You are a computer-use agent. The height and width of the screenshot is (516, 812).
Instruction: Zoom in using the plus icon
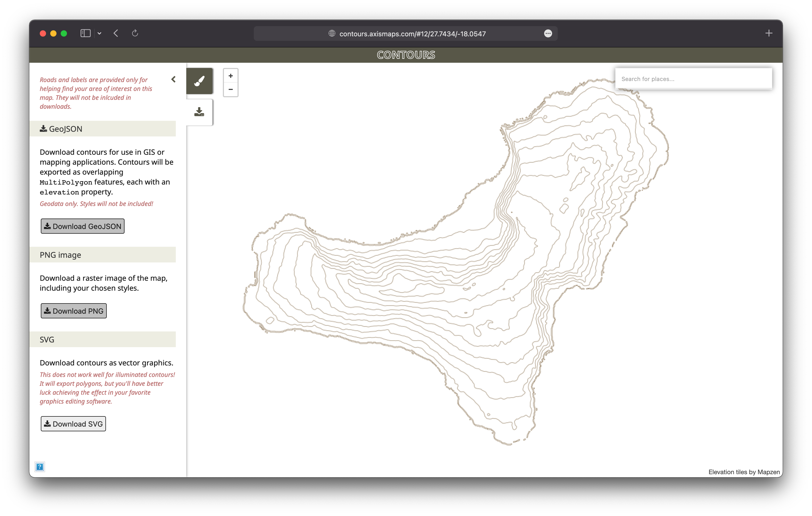231,76
